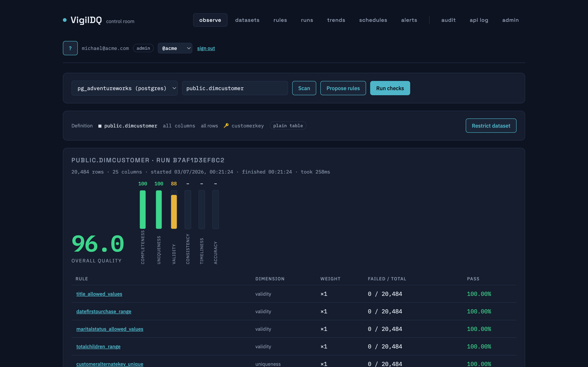Click the Run checks button

pos(390,88)
